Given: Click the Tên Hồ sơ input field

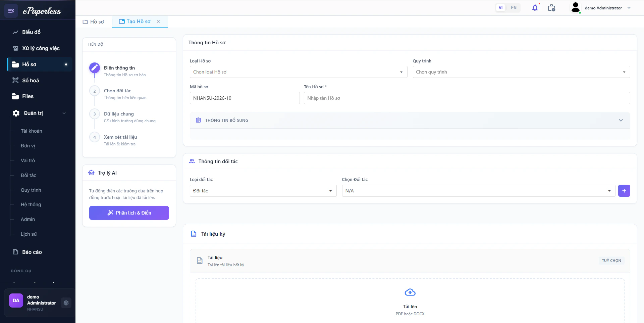Looking at the screenshot, I should pyautogui.click(x=467, y=98).
